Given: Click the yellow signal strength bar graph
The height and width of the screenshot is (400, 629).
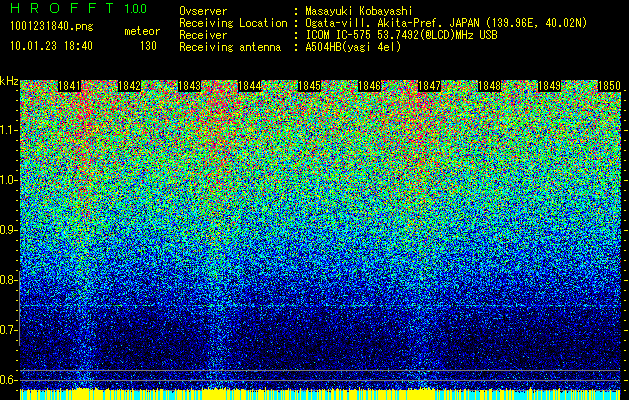Looking at the screenshot, I should pos(320,394).
